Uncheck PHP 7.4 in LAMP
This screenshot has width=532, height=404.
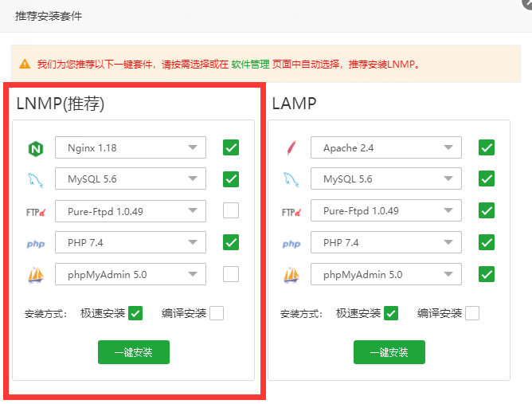(487, 242)
